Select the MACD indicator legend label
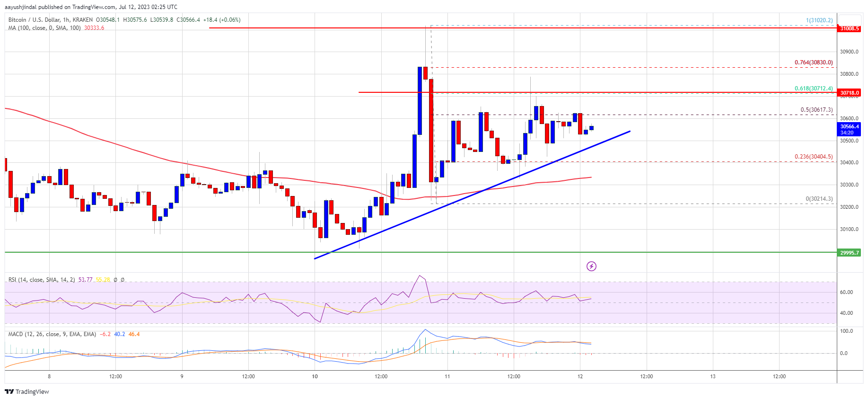 52,334
